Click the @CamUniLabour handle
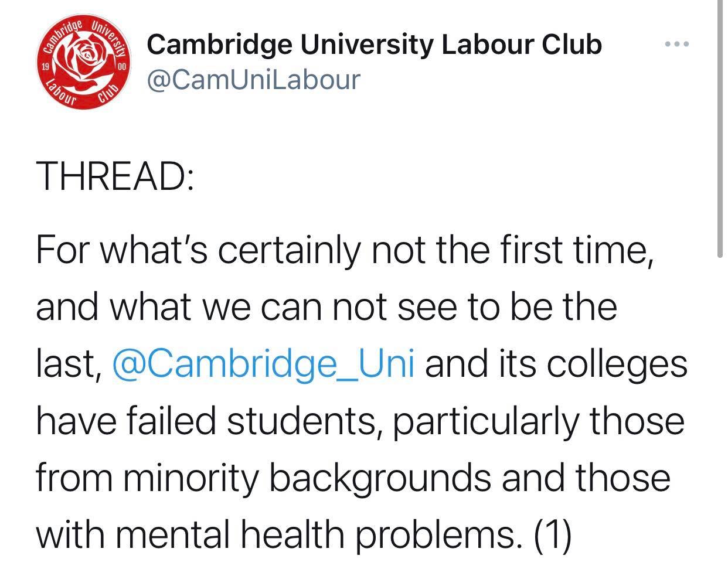 [x=253, y=80]
